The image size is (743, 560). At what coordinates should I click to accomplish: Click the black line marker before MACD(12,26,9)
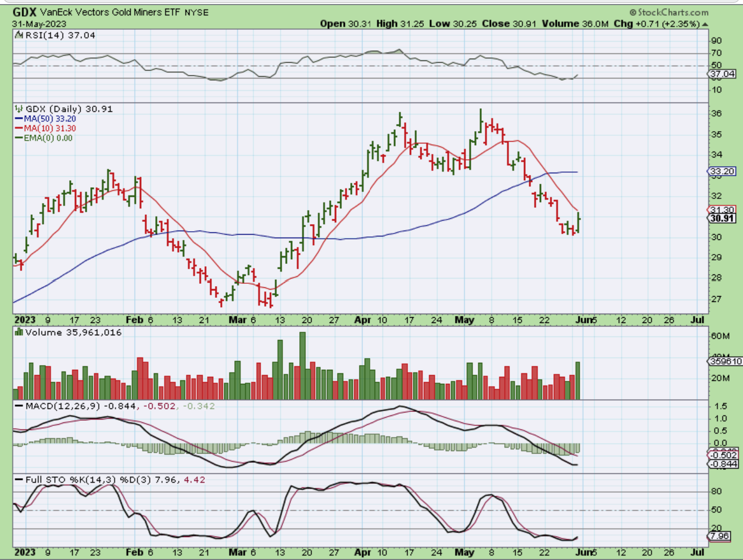(19, 406)
